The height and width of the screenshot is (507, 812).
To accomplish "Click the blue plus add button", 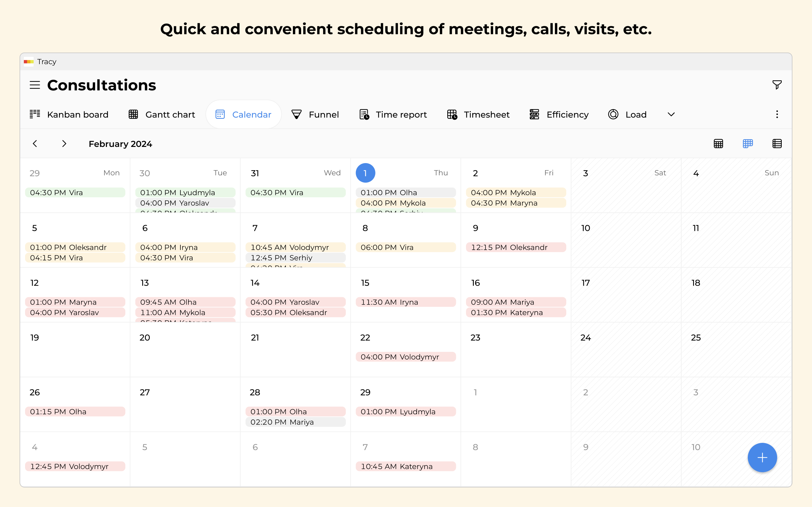I will pos(762,458).
